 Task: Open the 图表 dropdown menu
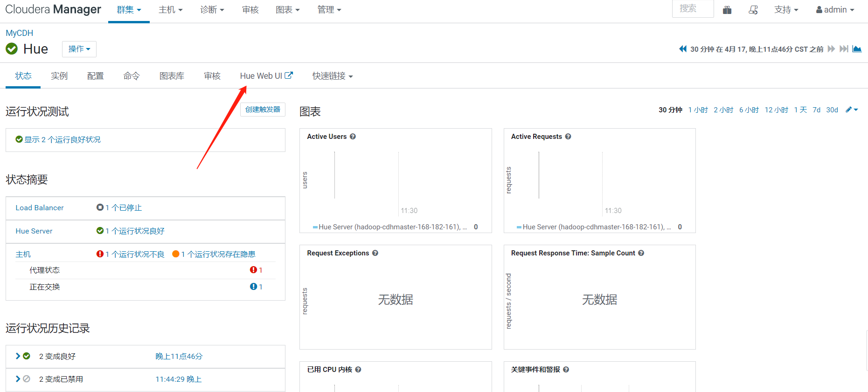point(287,10)
